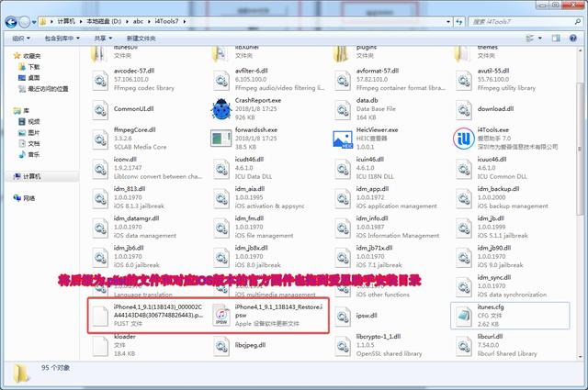588x390 pixels.
Task: Click the scrollbar down arrow
Action: 581,357
